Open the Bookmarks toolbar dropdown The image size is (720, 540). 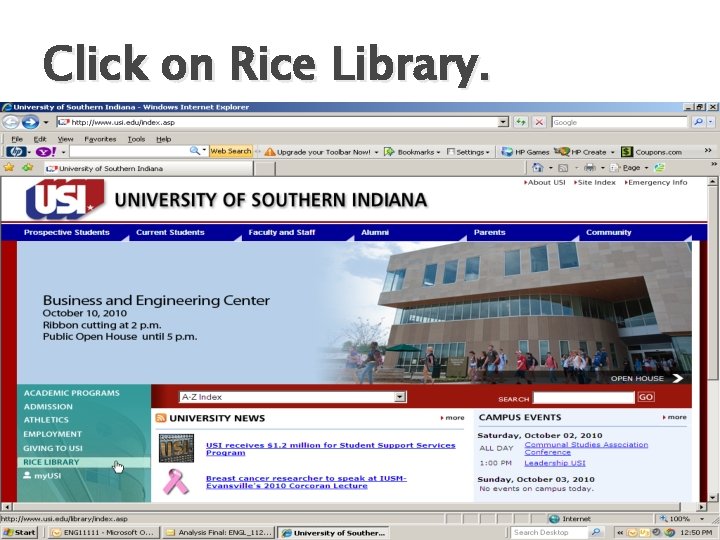pyautogui.click(x=412, y=152)
